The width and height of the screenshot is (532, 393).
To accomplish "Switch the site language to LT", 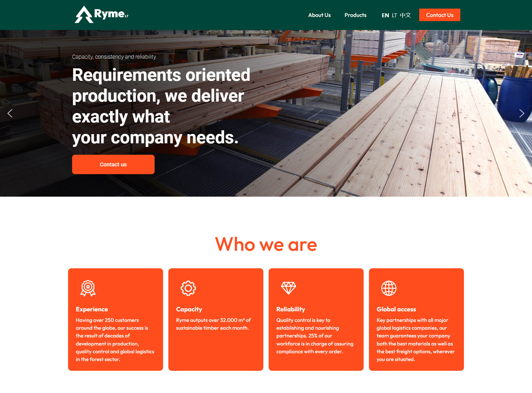I will (394, 15).
